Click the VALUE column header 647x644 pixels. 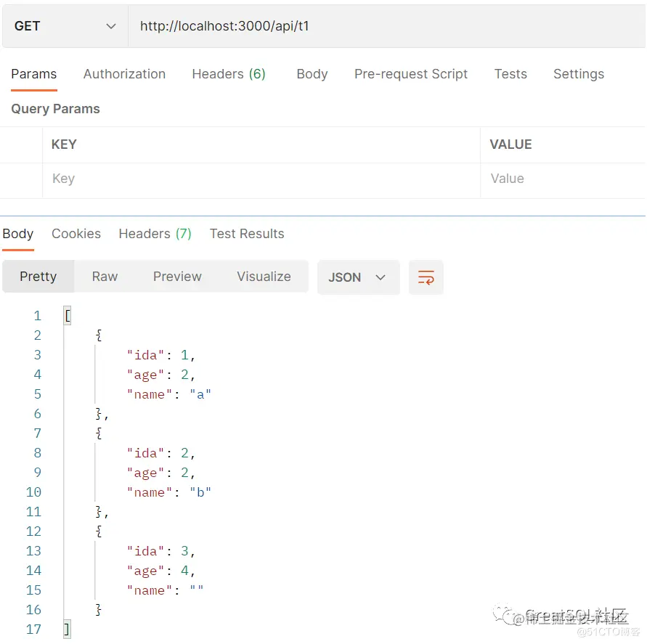click(x=510, y=144)
